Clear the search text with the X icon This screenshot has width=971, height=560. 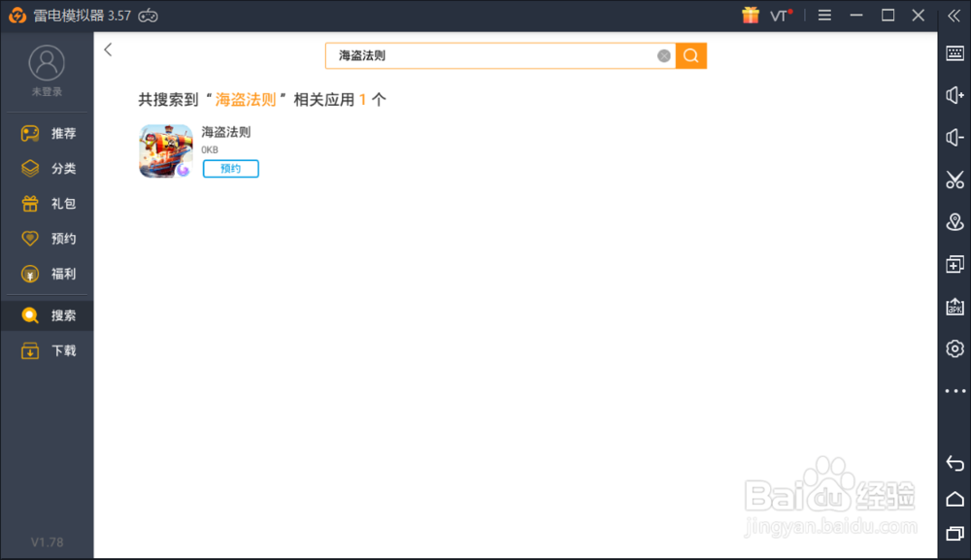click(664, 55)
